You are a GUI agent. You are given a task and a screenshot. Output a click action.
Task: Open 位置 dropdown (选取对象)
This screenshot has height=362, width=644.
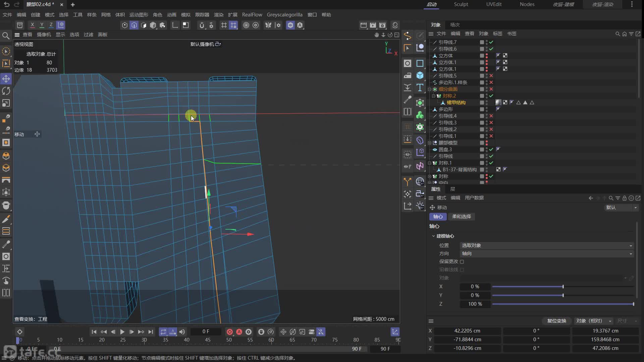click(x=547, y=245)
